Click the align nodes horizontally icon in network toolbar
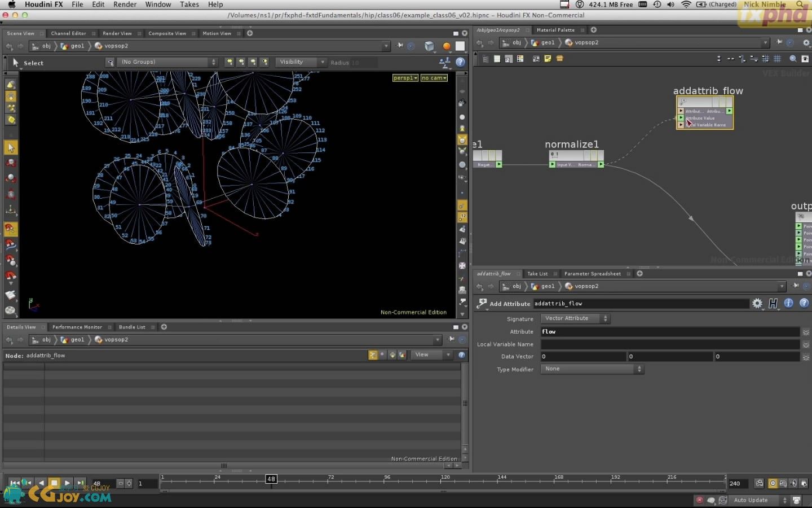The image size is (812, 508). tap(731, 59)
